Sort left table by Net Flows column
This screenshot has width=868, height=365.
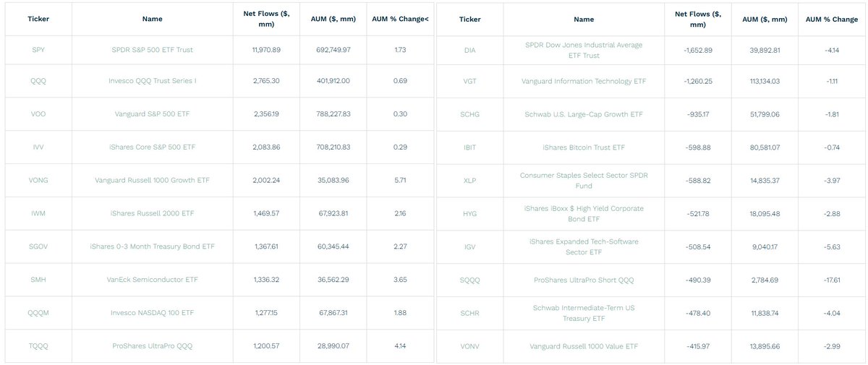pos(264,19)
